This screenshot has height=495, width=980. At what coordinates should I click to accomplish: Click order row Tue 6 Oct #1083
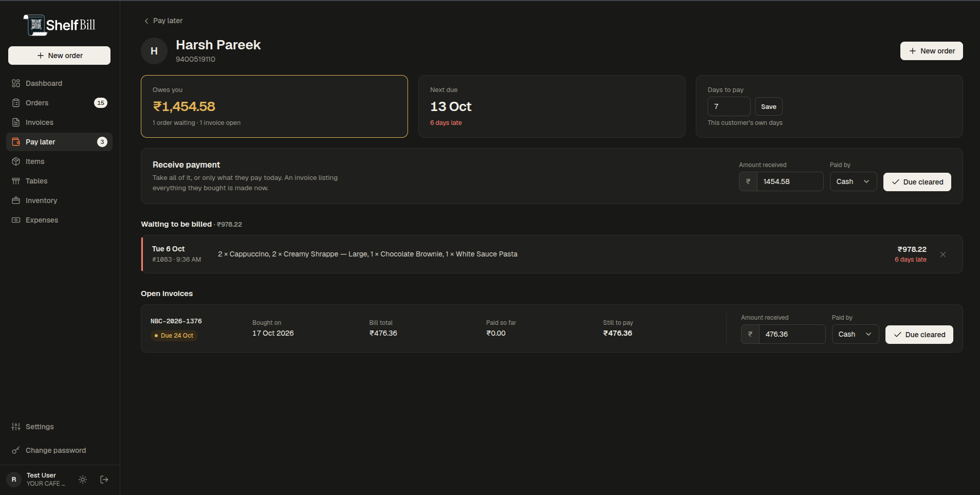(x=552, y=254)
